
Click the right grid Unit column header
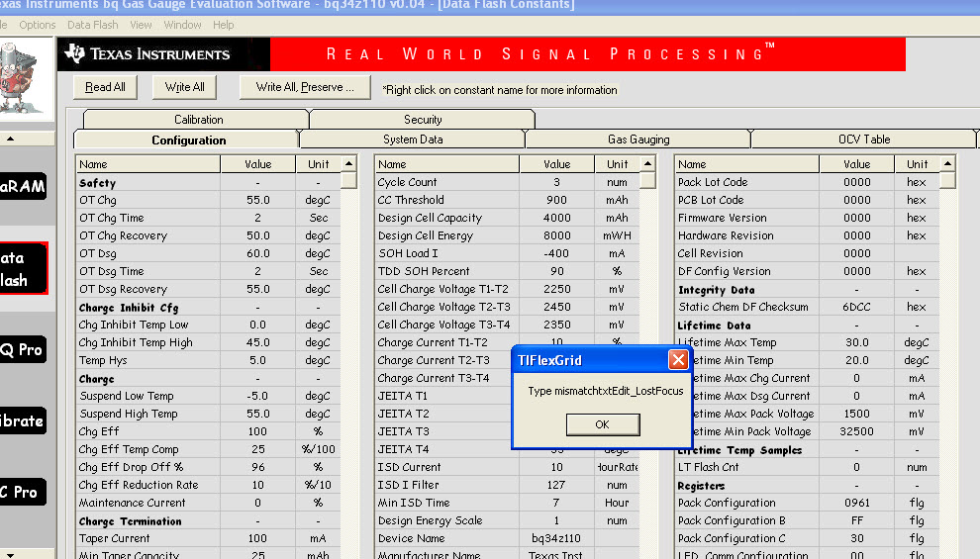click(917, 164)
